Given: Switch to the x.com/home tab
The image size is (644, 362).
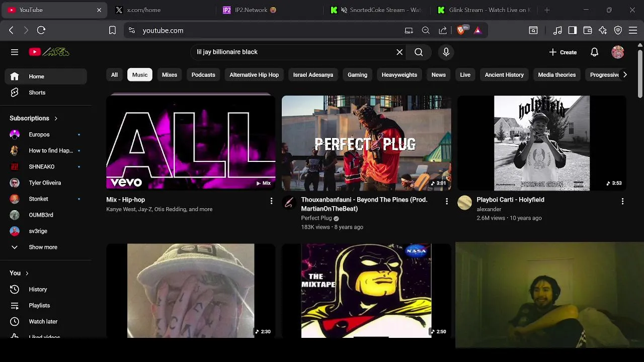Looking at the screenshot, I should [x=162, y=10].
